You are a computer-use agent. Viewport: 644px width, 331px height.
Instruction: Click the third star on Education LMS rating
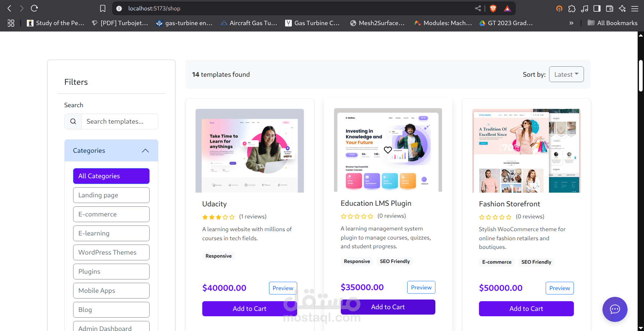pyautogui.click(x=357, y=216)
